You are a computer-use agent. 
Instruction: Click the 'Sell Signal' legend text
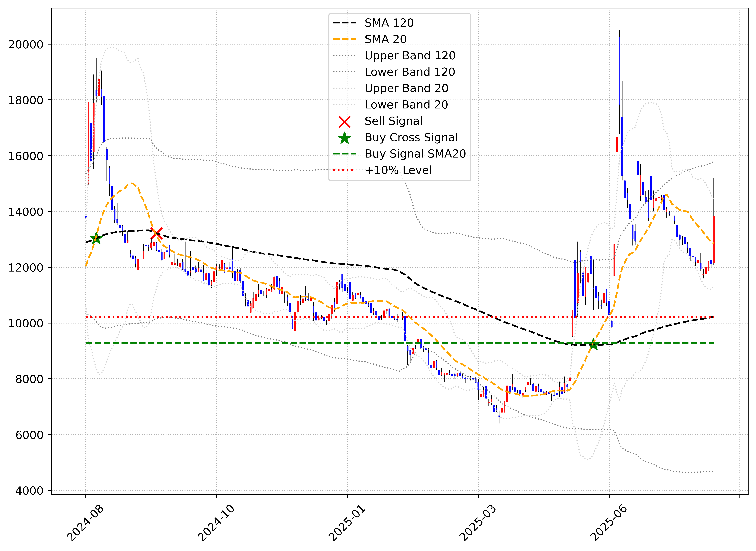click(393, 121)
